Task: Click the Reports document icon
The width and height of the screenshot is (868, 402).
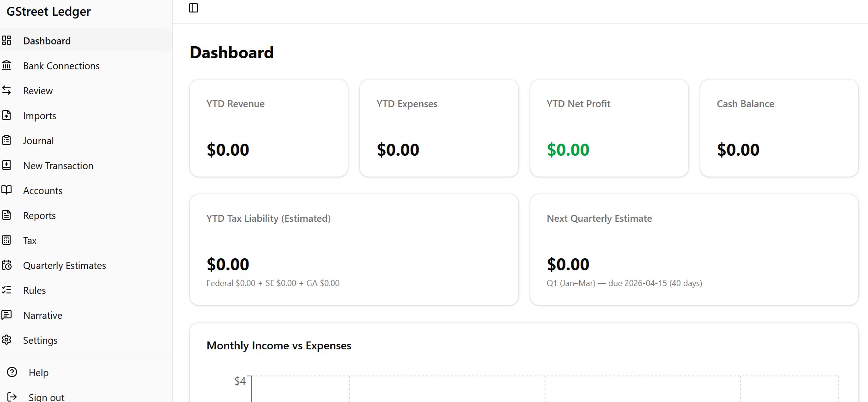Action: pyautogui.click(x=7, y=215)
